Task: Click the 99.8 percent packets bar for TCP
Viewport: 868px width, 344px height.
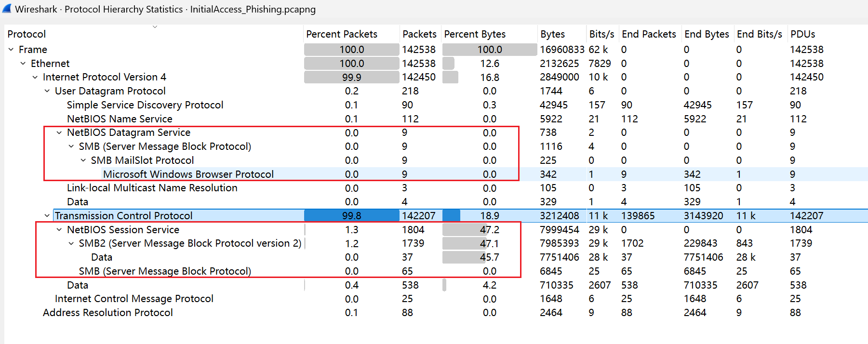Action: click(x=351, y=216)
